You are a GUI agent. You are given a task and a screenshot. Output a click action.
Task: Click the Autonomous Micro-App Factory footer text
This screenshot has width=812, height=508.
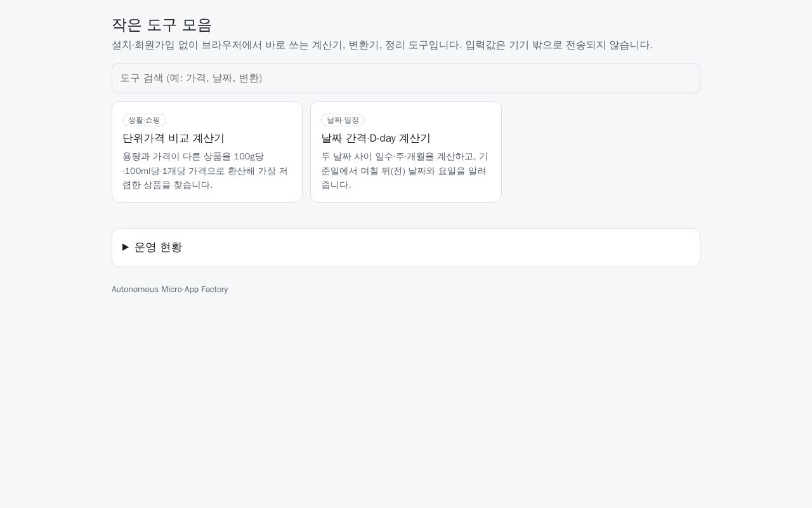point(170,290)
